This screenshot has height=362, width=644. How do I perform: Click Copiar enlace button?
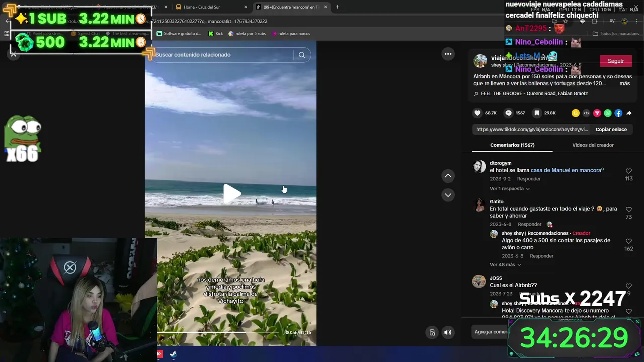coord(611,129)
